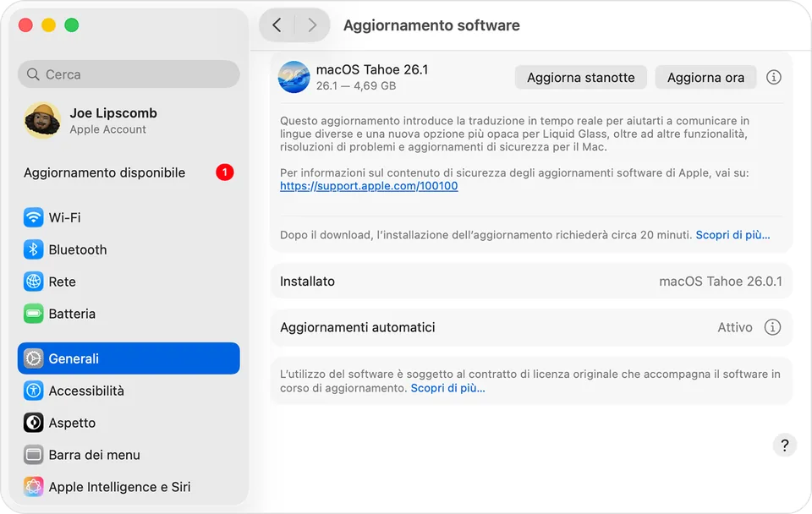Click the Barra dei menu icon
This screenshot has height=514, width=812.
coord(33,455)
